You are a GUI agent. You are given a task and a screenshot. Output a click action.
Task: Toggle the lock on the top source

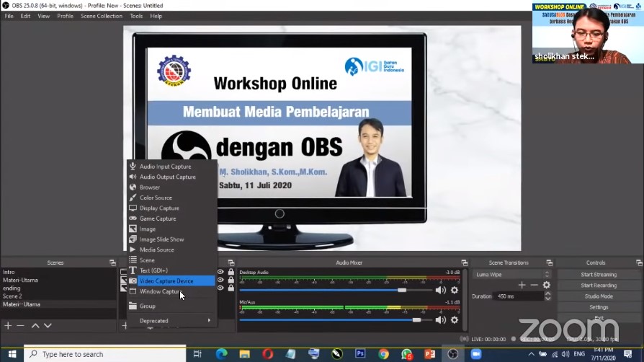click(231, 272)
